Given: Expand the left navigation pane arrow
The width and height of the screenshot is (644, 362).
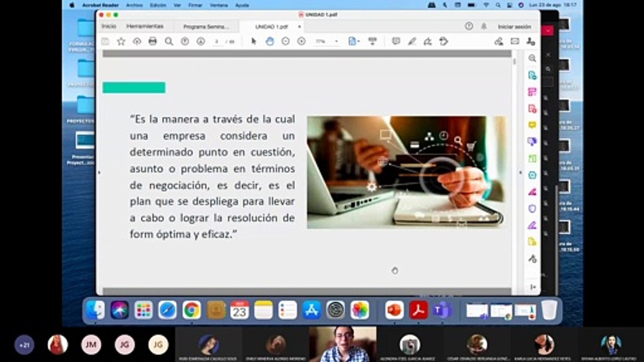Looking at the screenshot, I should 99,172.
